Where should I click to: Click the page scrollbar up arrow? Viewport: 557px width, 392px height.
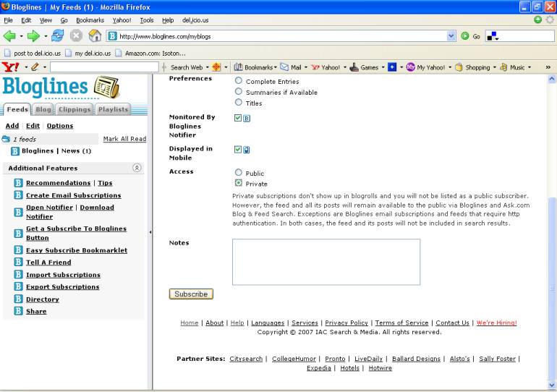point(552,79)
